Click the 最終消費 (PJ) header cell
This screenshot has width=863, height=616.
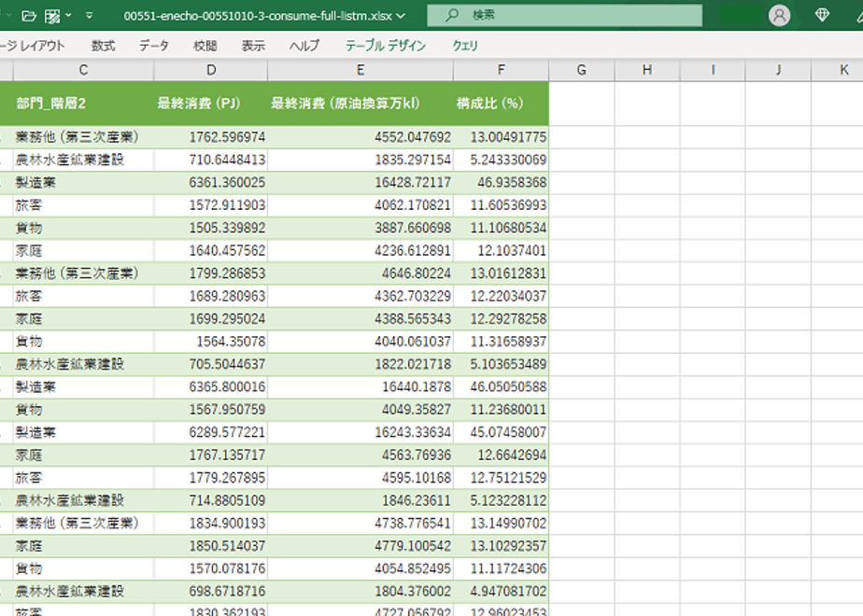click(211, 104)
